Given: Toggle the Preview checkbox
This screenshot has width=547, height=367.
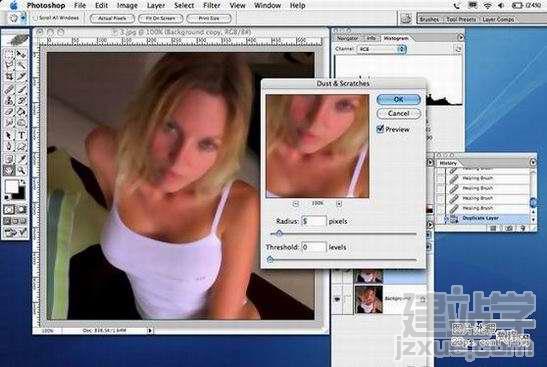Looking at the screenshot, I should (380, 129).
